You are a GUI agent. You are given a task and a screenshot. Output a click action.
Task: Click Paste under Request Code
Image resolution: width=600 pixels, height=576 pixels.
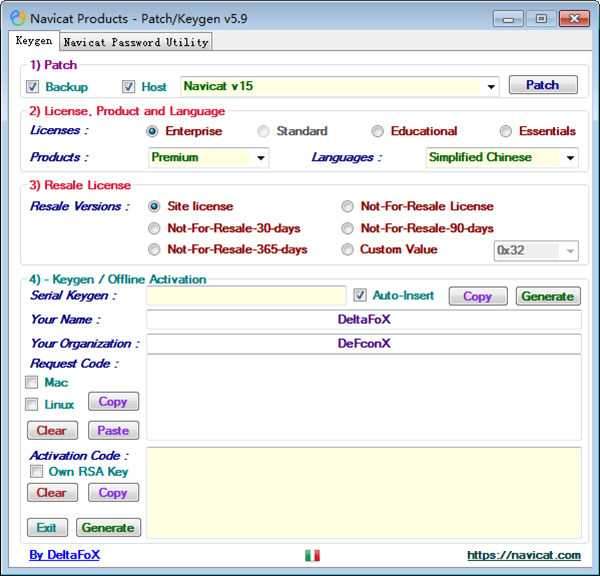pos(113,430)
